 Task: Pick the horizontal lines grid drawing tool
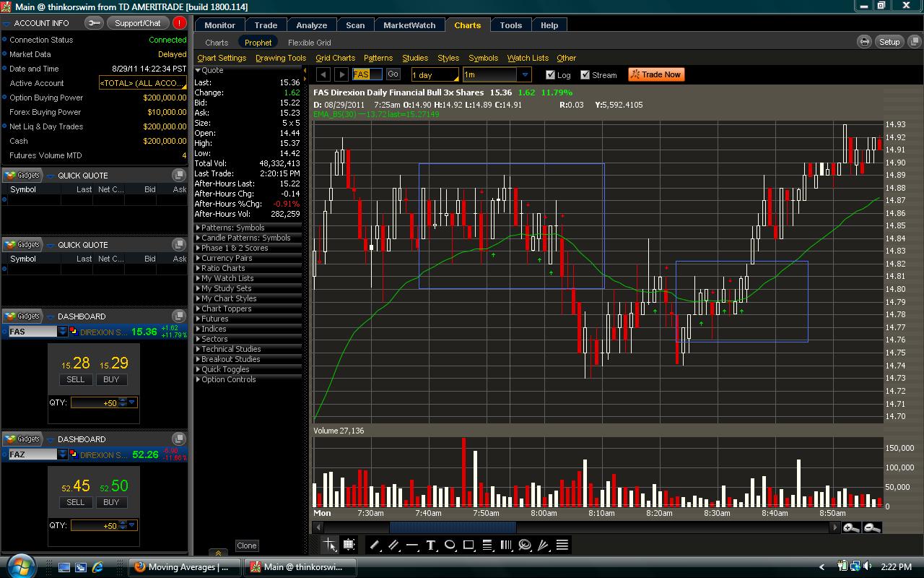562,545
